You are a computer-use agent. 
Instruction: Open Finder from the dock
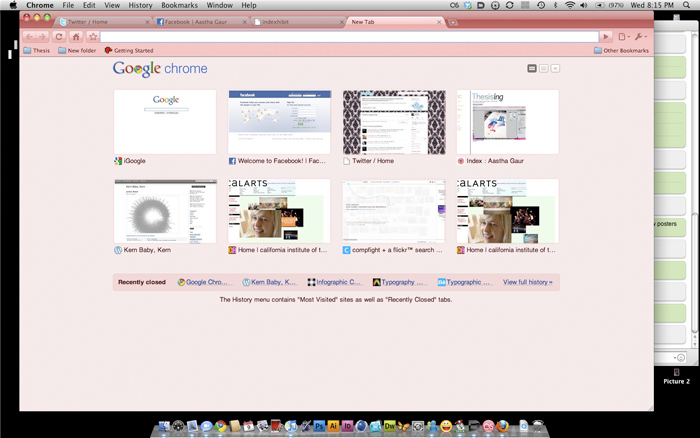(164, 426)
